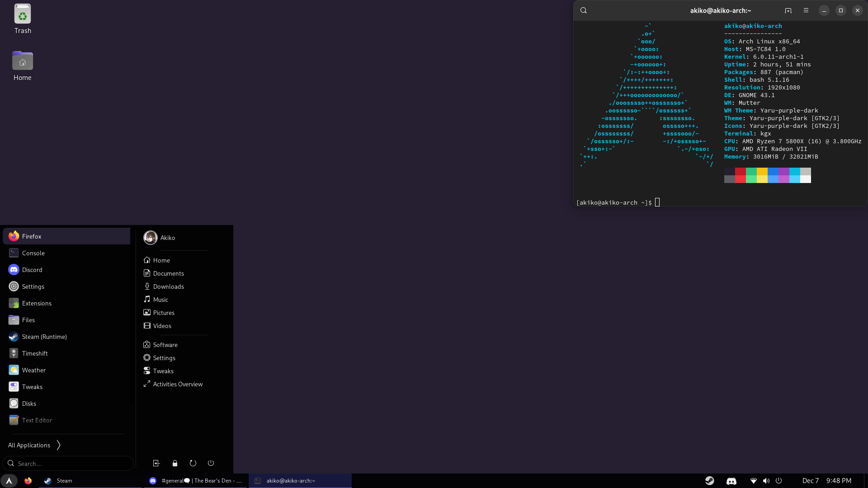This screenshot has height=488, width=868.
Task: Open Settings in the pinned apps list
Action: [66, 286]
